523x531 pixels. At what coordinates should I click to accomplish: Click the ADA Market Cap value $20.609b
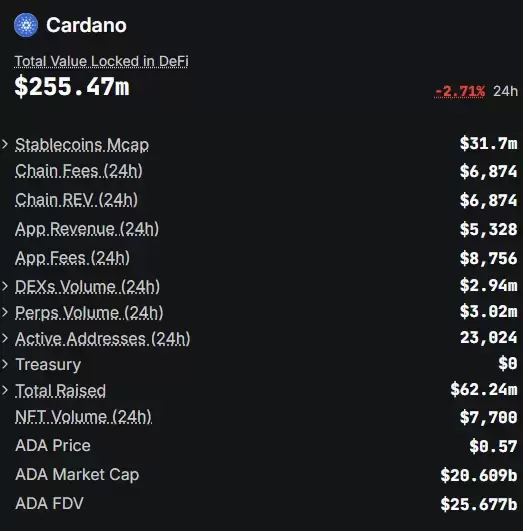(x=479, y=475)
